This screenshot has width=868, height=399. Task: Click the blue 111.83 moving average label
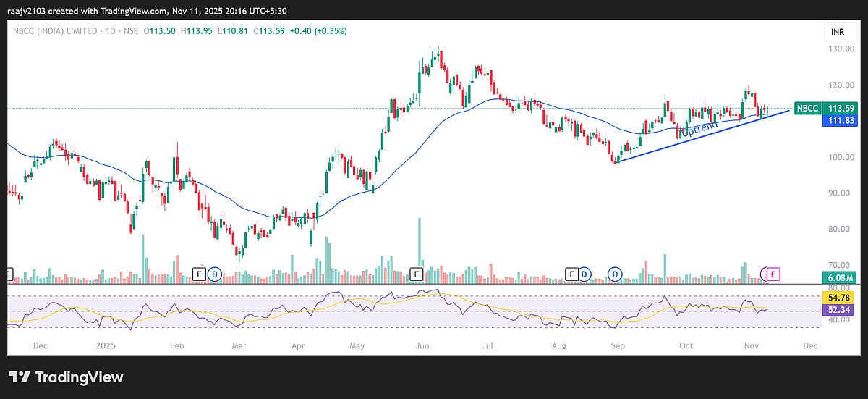[838, 121]
